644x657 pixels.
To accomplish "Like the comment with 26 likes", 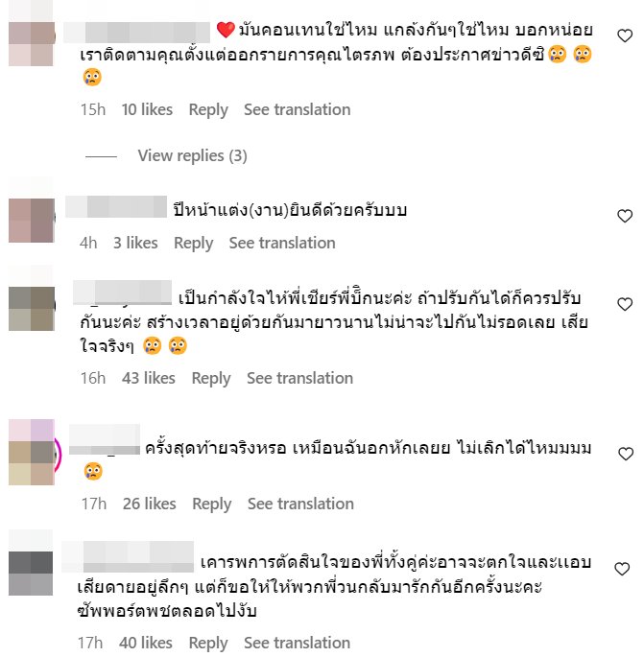I will coord(626,454).
